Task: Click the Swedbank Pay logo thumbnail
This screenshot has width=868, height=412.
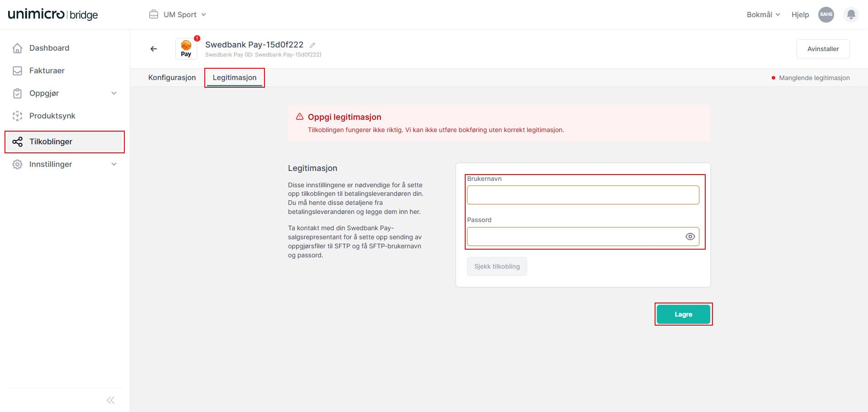Action: [x=186, y=49]
